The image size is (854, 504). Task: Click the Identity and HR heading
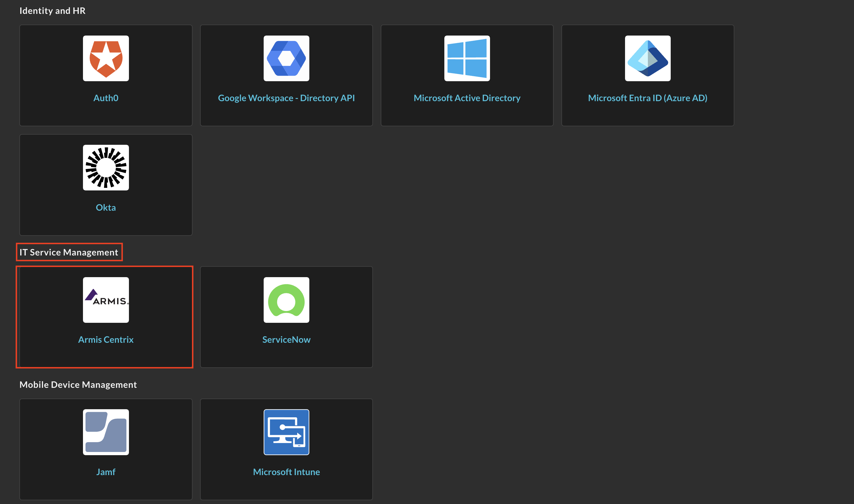coord(52,11)
